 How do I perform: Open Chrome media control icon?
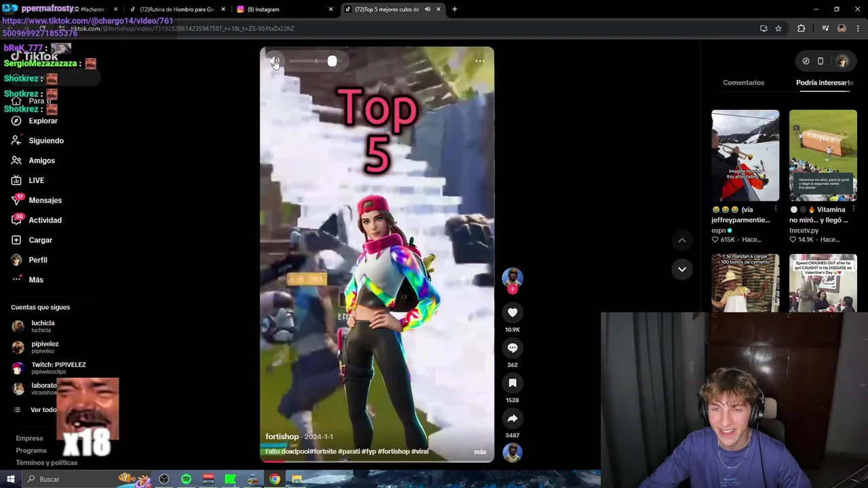click(825, 28)
